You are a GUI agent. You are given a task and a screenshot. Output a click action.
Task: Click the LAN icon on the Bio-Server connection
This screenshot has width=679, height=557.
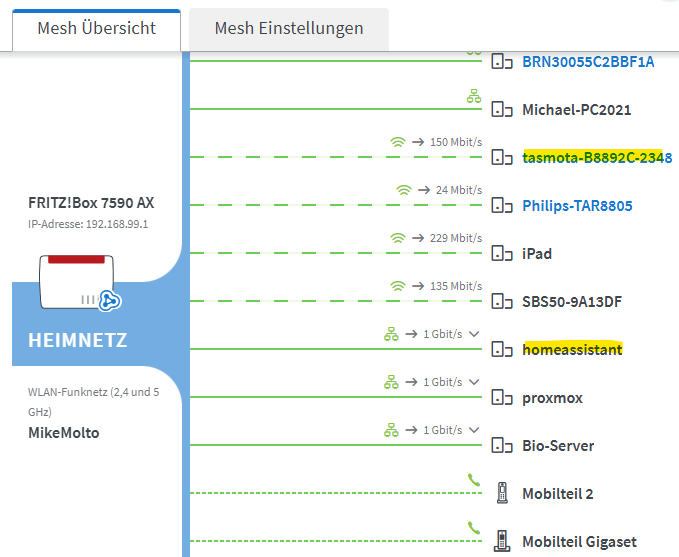(x=391, y=431)
